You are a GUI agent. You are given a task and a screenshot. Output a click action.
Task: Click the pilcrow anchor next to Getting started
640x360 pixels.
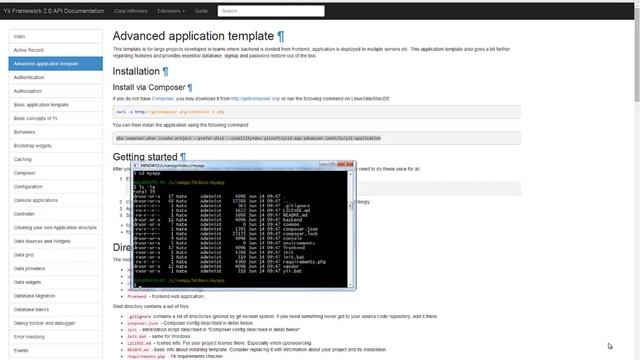click(183, 157)
